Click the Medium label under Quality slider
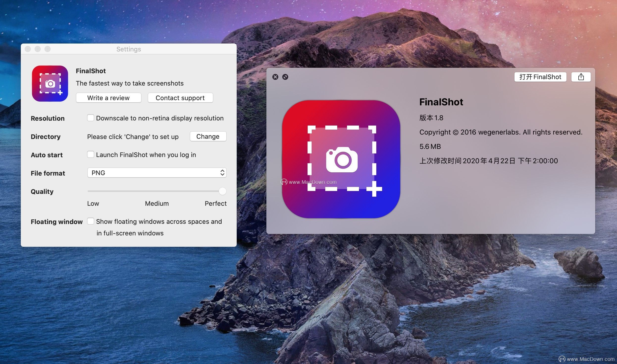This screenshot has height=364, width=617. [157, 204]
